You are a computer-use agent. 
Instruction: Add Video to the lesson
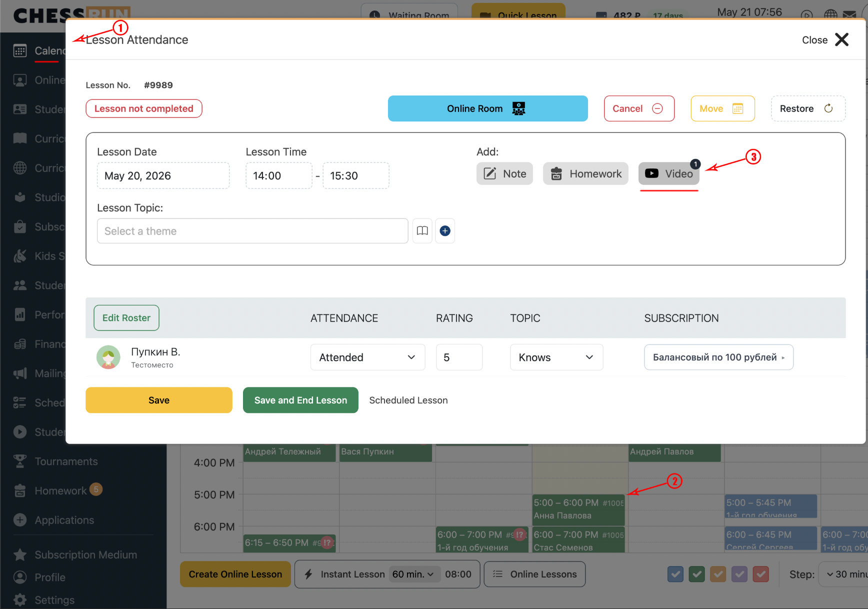point(669,173)
